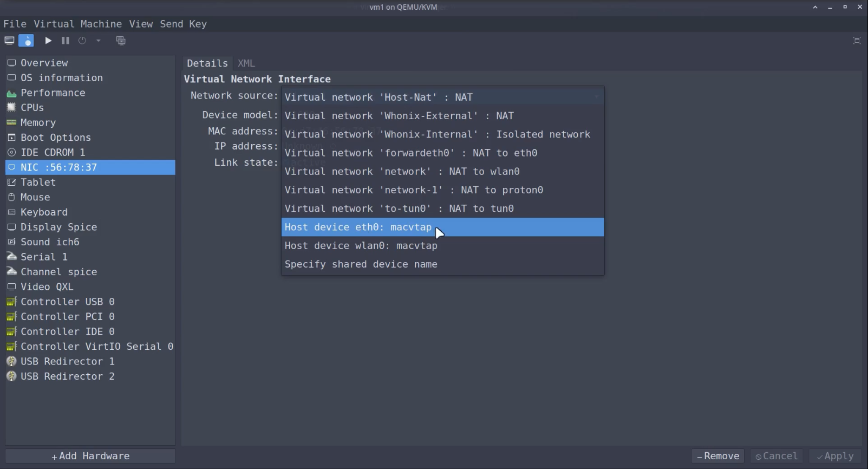Choose 'network-1' NAT to proton0 option
Screen dimensions: 868x469
[443, 190]
